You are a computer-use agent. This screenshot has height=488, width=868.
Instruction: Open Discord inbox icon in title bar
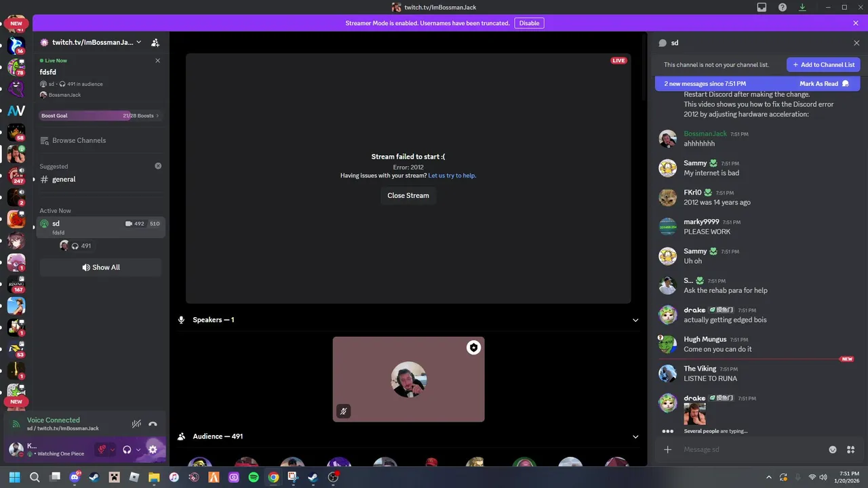coord(762,7)
